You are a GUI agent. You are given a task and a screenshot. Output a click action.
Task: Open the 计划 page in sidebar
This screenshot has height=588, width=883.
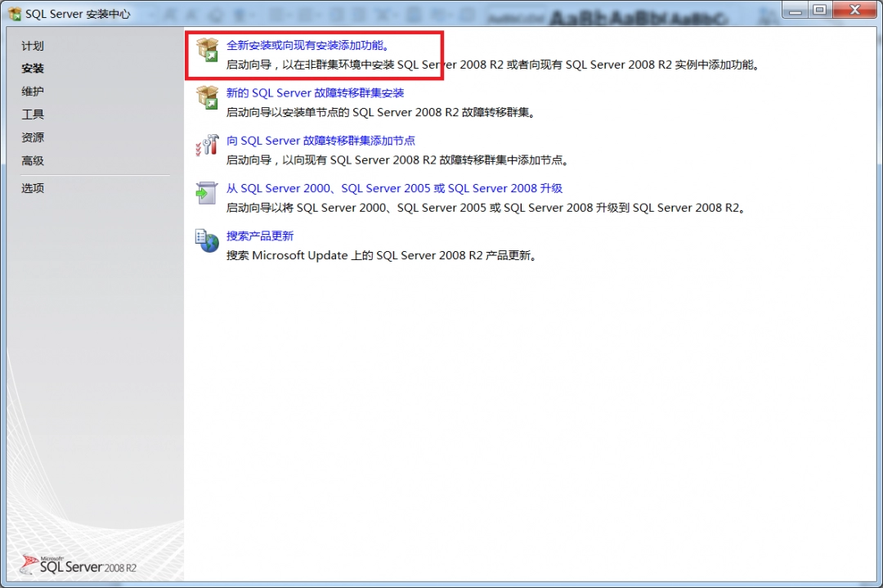coord(33,46)
